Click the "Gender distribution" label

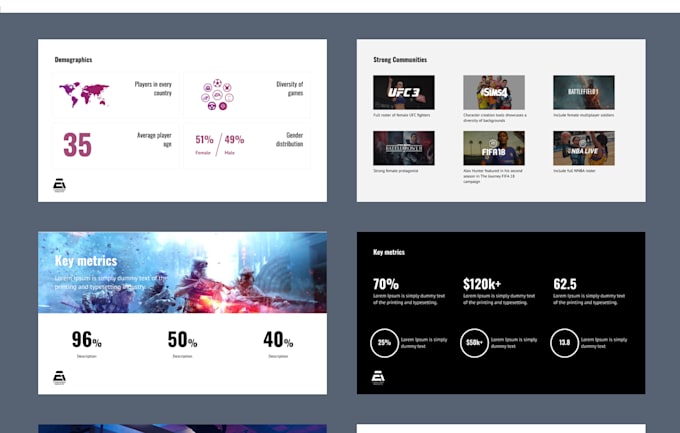tap(289, 140)
